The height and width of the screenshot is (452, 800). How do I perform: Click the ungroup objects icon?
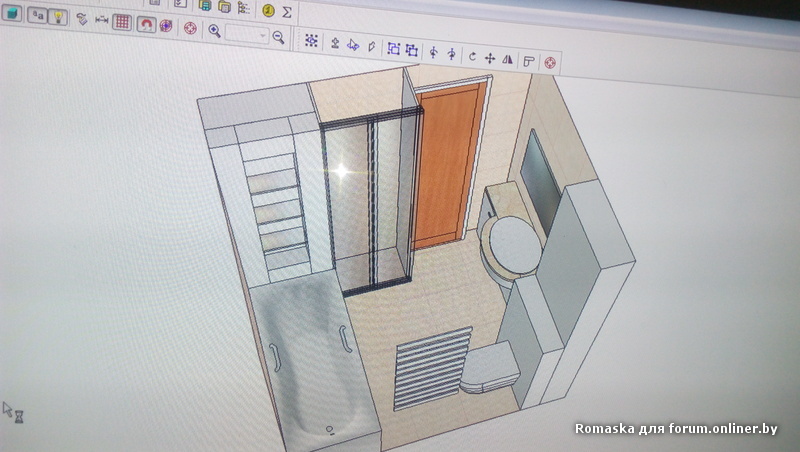pyautogui.click(x=412, y=50)
